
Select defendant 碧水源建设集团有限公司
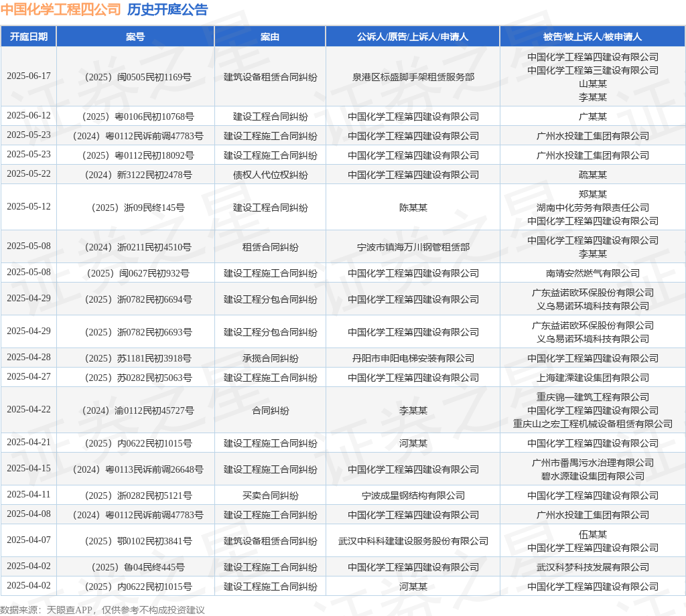pyautogui.click(x=593, y=476)
